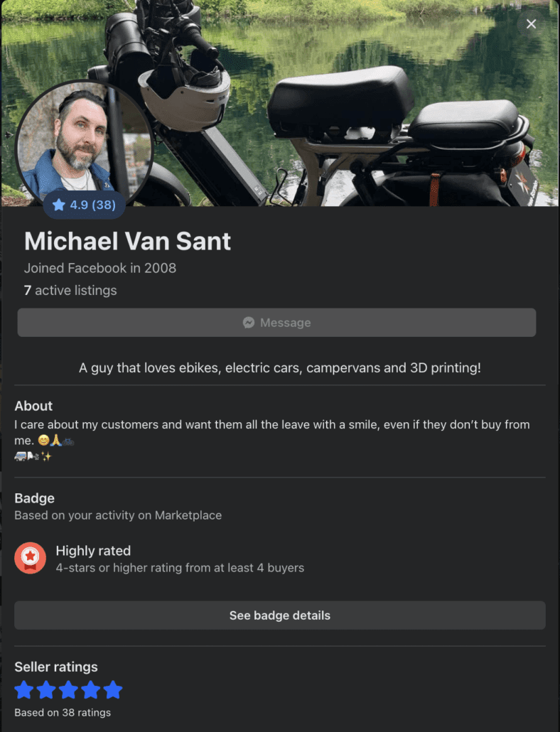Open the 7 active listings link

[70, 291]
